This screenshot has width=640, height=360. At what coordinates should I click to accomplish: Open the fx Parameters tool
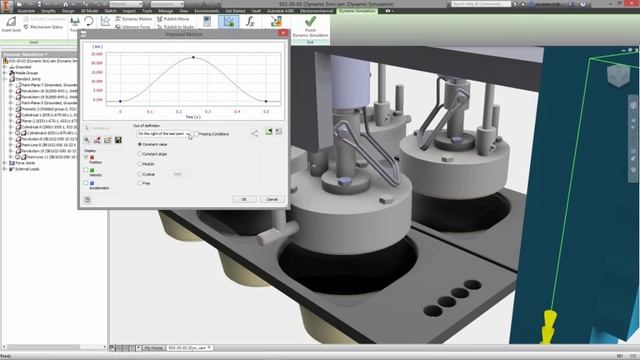[x=250, y=22]
